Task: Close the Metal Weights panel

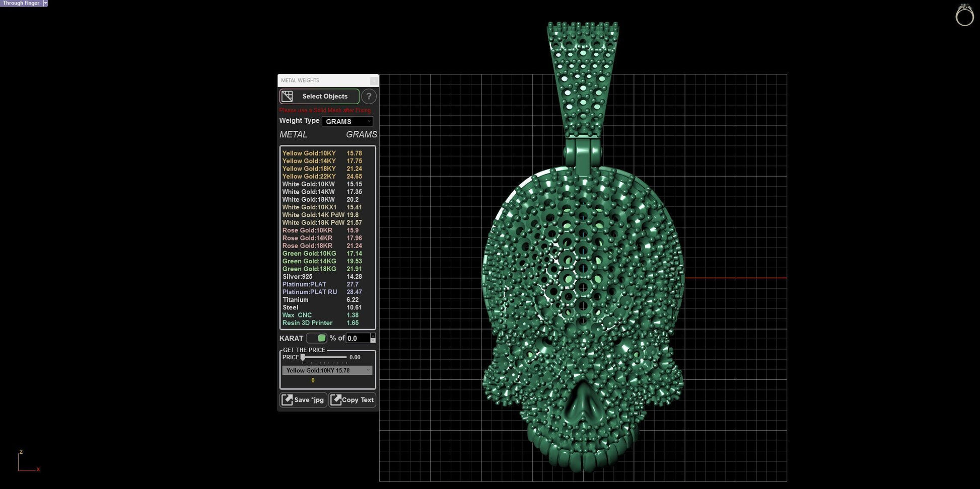Action: (x=374, y=80)
